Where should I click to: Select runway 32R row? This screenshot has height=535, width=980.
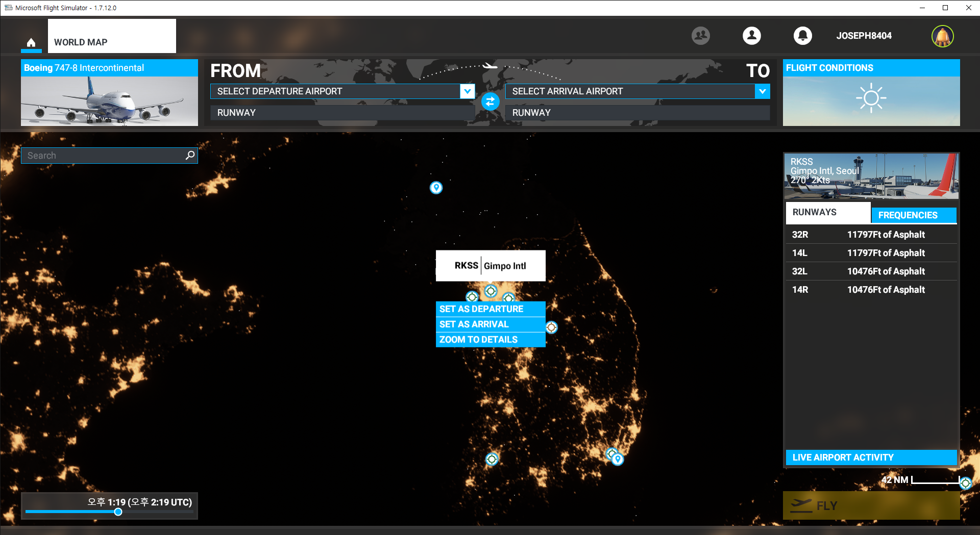pos(871,235)
